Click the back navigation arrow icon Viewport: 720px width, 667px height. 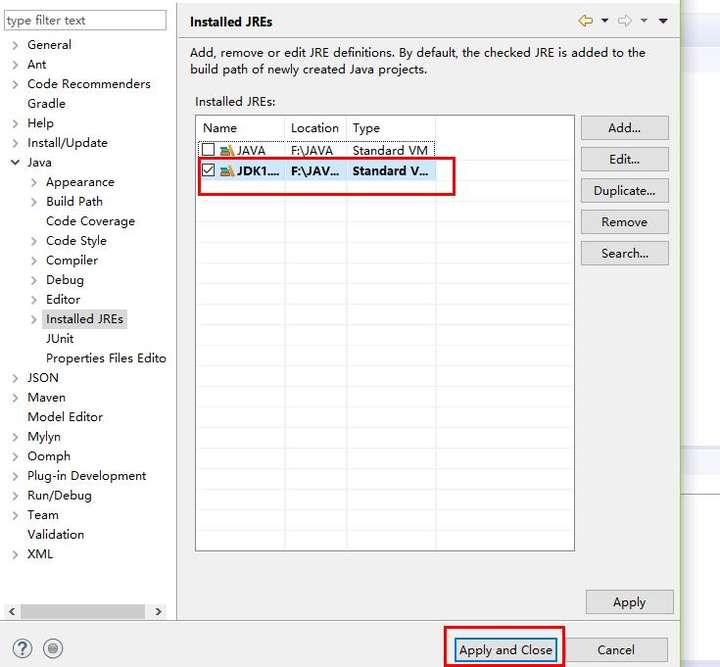click(x=585, y=21)
